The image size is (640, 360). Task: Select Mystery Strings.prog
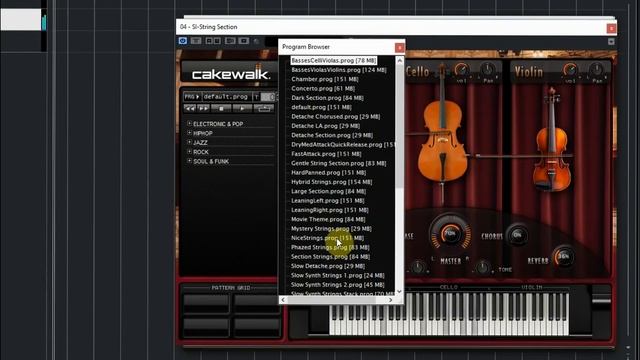click(x=331, y=229)
